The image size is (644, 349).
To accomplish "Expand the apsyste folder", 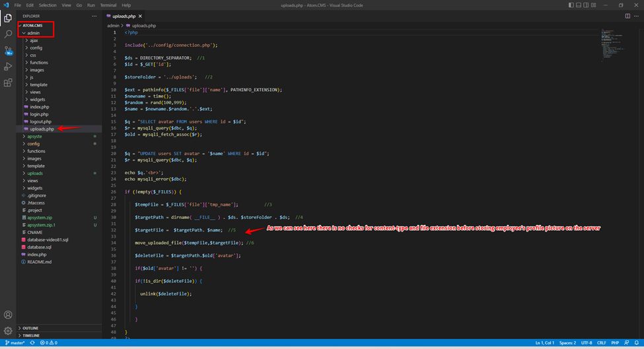I will (x=59, y=136).
